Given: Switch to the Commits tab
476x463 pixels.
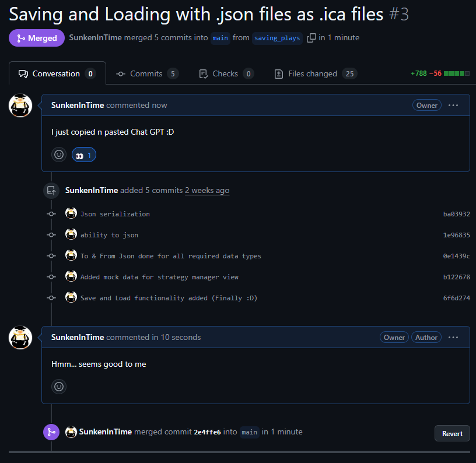Looking at the screenshot, I should click(x=147, y=73).
